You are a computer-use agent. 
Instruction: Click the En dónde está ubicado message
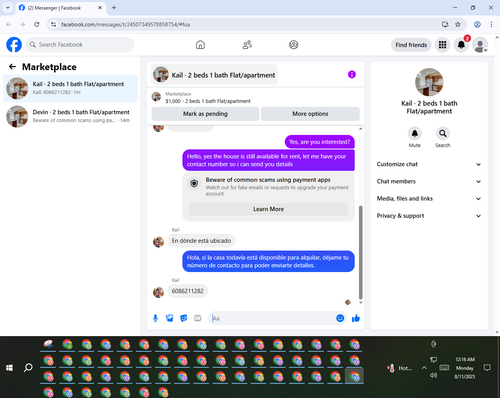click(x=201, y=241)
